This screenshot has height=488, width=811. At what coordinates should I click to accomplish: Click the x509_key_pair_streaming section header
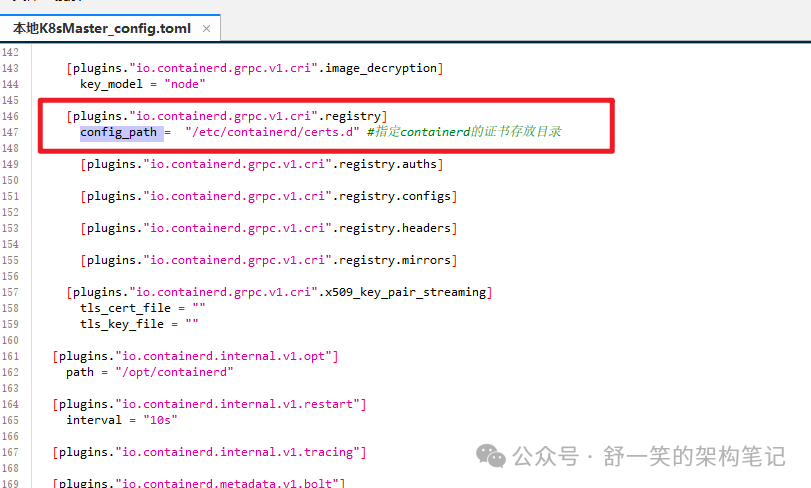(x=279, y=293)
